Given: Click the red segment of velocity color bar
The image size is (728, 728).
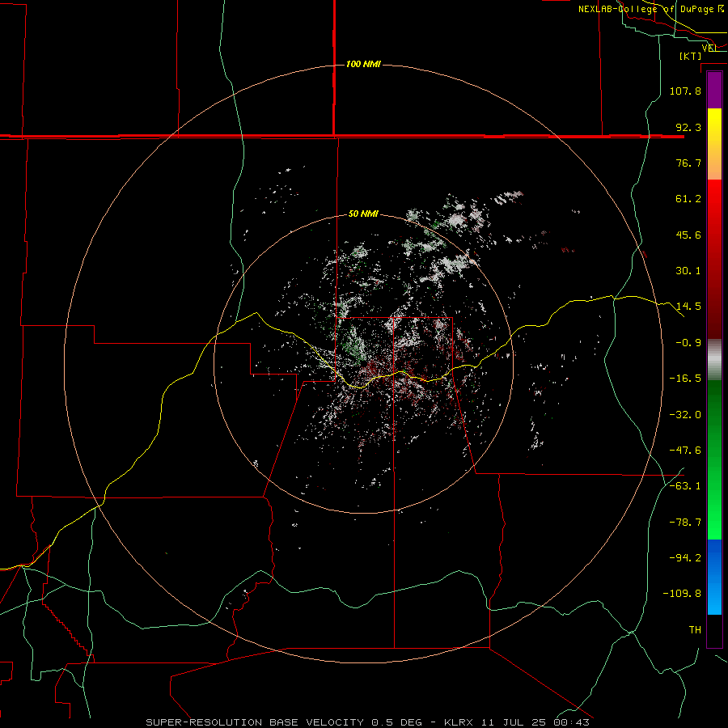Looking at the screenshot, I should tap(714, 259).
